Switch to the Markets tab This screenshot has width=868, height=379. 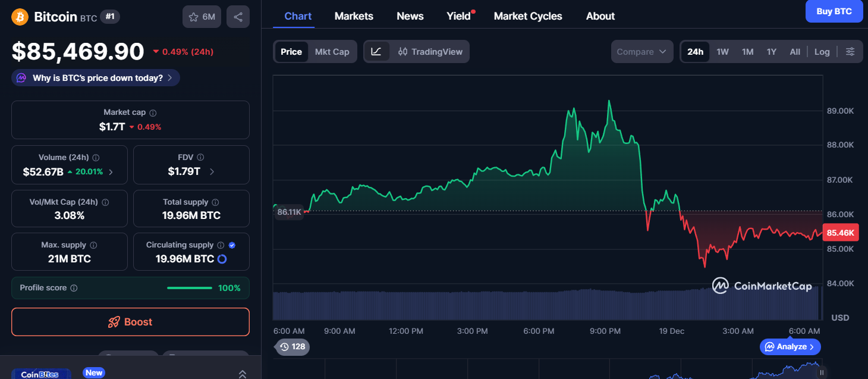[x=354, y=16]
